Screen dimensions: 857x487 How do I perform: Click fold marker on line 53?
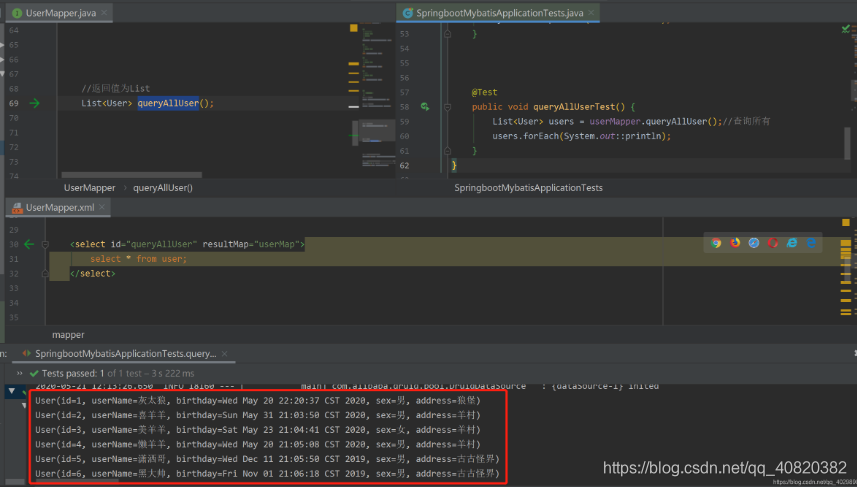447,34
